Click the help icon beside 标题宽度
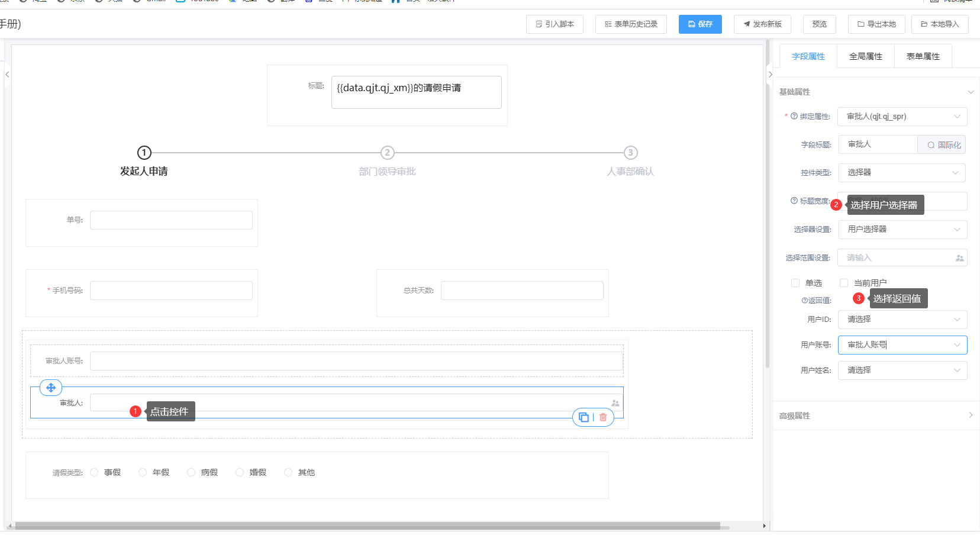Image resolution: width=980 pixels, height=538 pixels. click(794, 201)
